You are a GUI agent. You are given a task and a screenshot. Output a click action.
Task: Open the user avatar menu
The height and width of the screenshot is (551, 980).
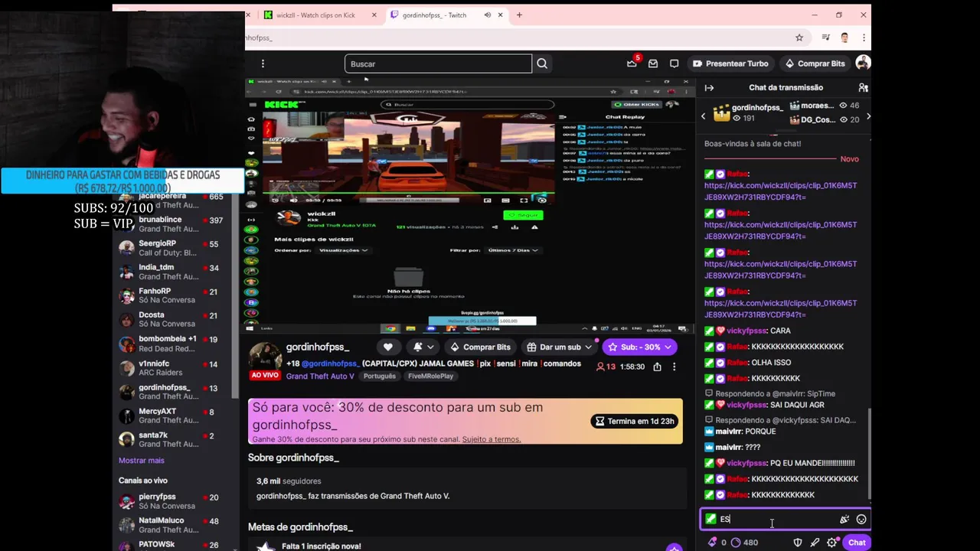pos(862,64)
